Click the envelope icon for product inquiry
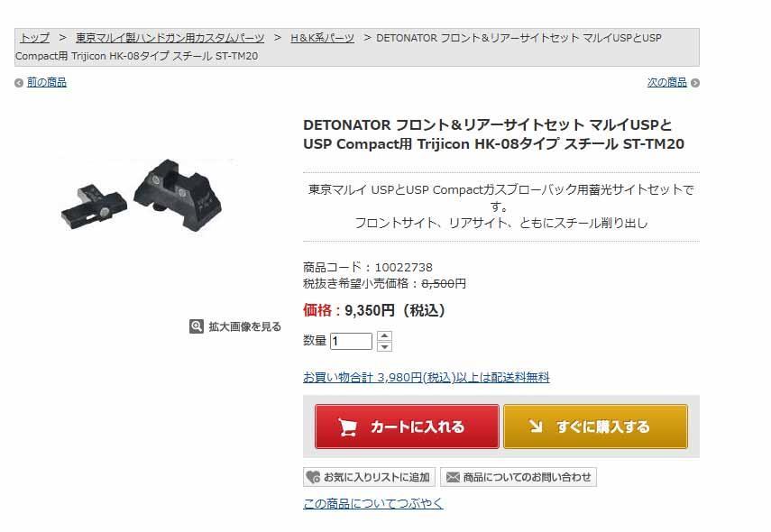 (453, 477)
